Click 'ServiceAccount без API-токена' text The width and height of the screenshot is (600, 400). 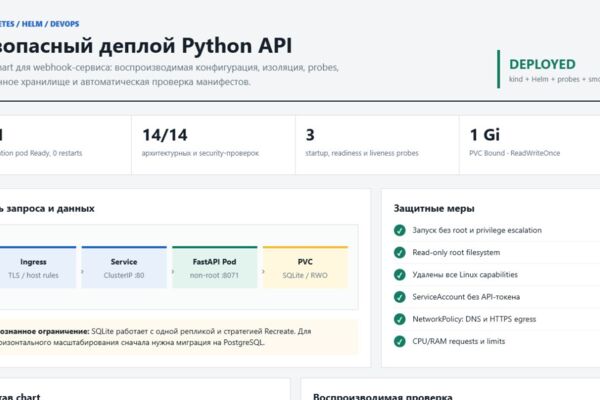(466, 297)
